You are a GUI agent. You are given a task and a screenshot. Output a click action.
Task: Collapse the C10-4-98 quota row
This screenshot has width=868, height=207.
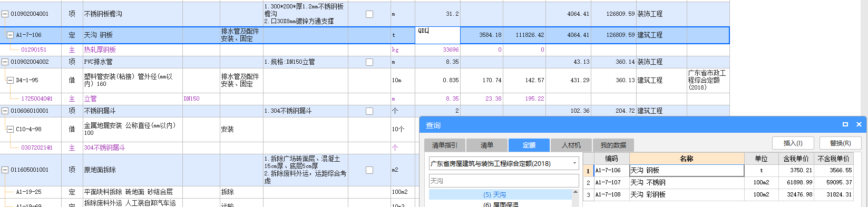click(x=10, y=130)
